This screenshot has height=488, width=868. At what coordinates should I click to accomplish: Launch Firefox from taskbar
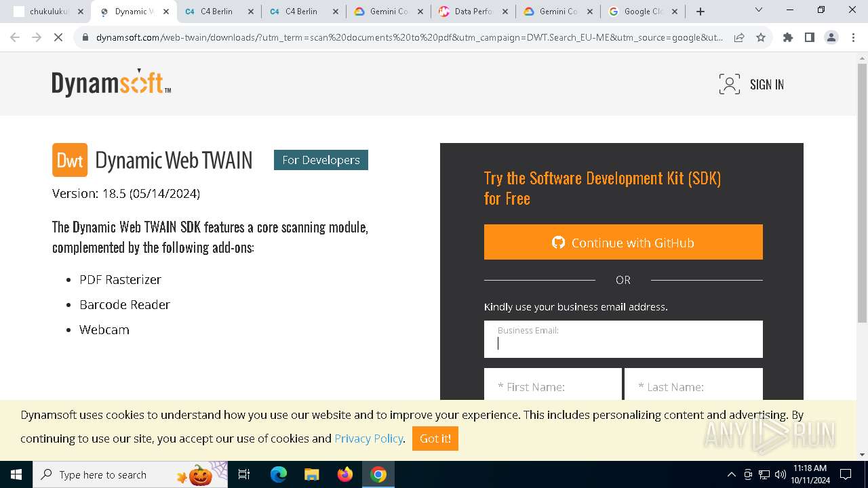point(345,474)
